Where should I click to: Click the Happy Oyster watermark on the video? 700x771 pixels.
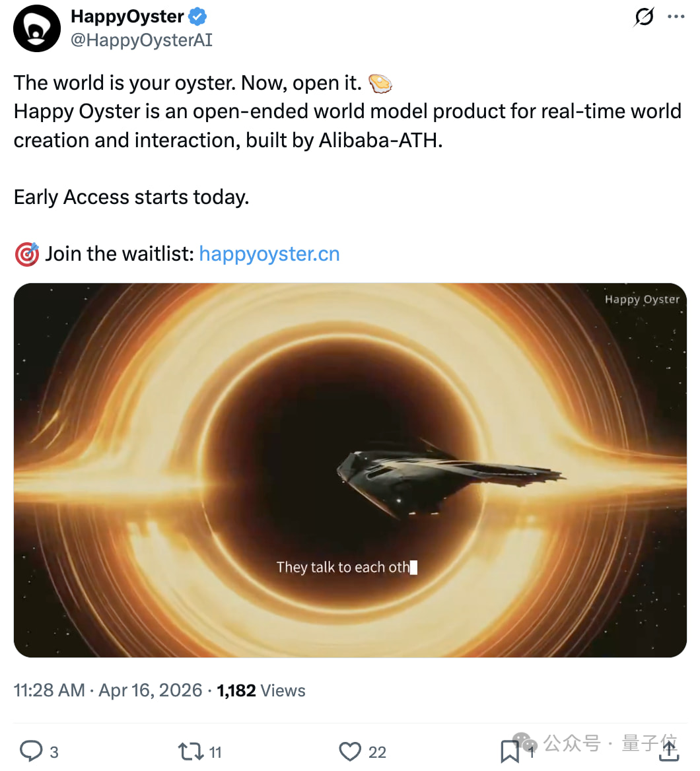[x=641, y=300]
